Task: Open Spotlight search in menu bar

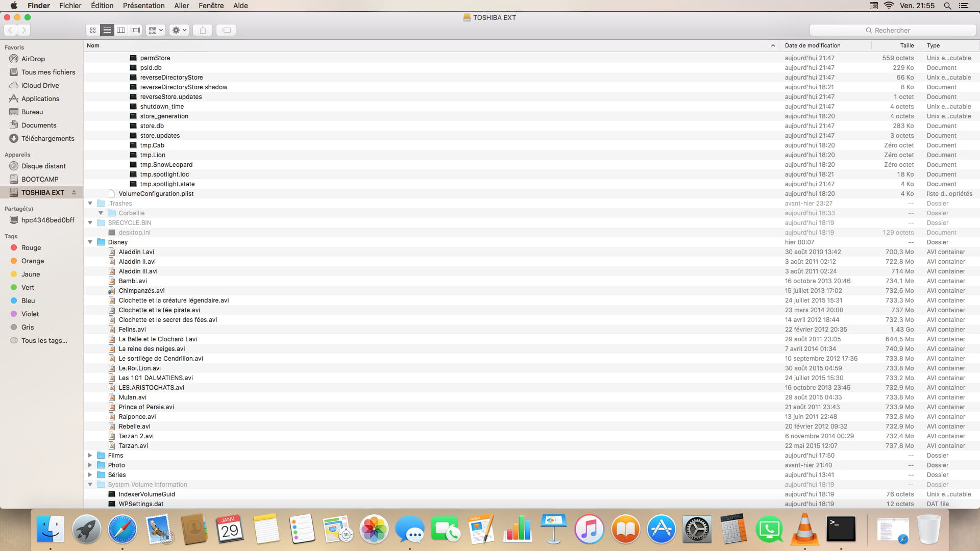Action: 947,6
